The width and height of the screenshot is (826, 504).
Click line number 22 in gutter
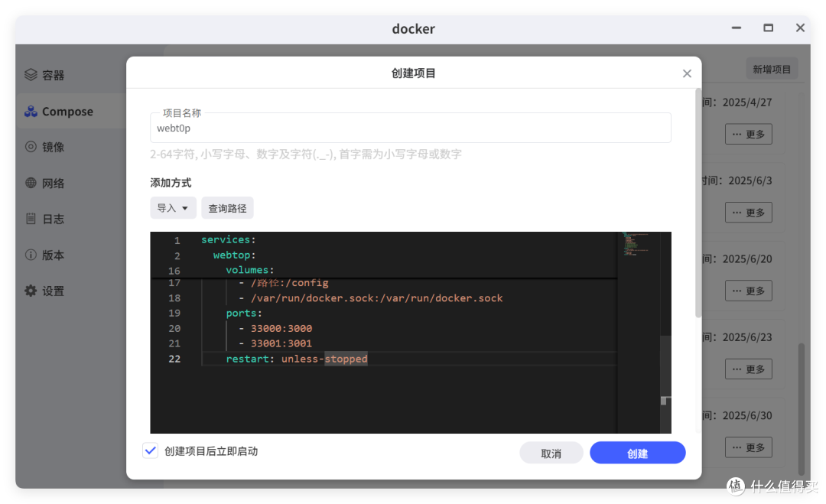pyautogui.click(x=174, y=359)
